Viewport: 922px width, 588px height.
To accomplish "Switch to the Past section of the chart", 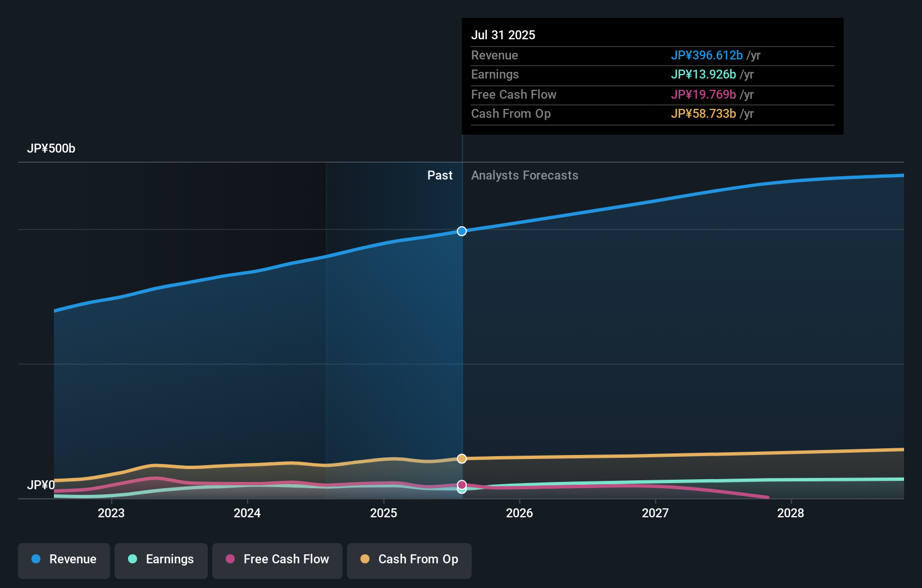I will point(440,175).
